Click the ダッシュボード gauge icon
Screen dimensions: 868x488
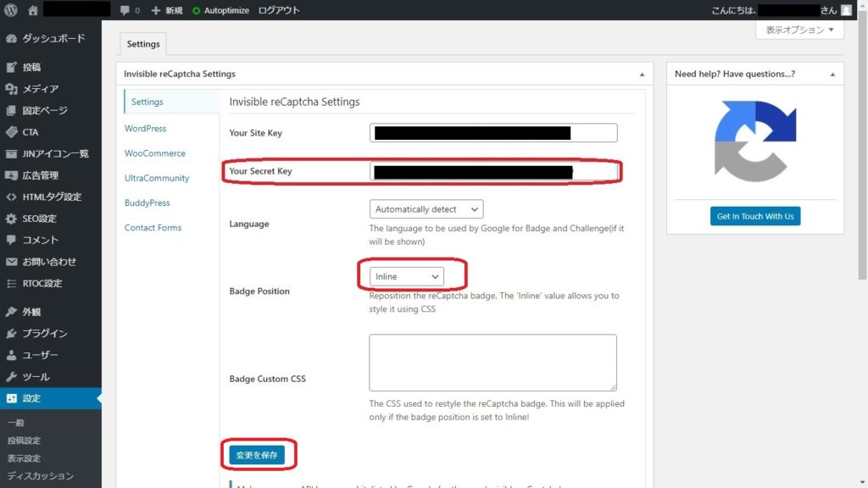tap(11, 38)
